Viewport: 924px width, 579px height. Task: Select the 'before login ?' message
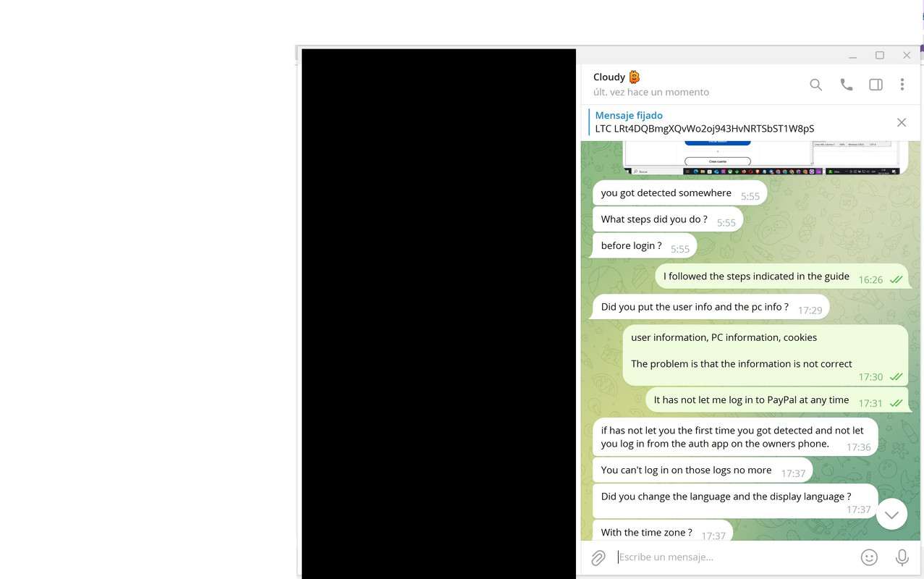645,246
